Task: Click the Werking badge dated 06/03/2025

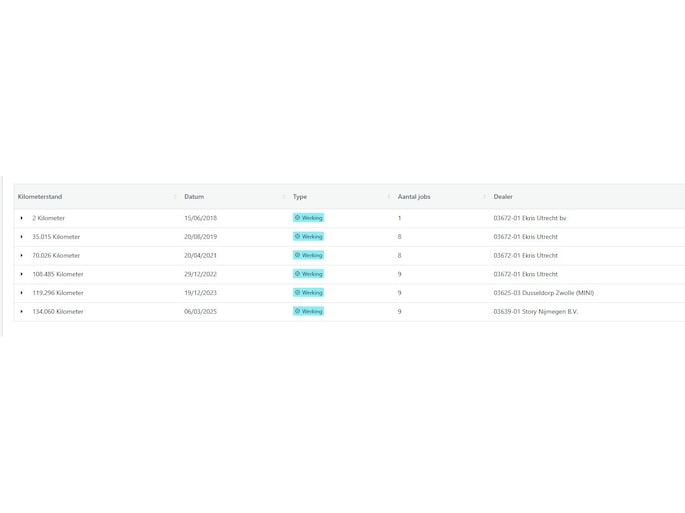Action: pyautogui.click(x=308, y=311)
